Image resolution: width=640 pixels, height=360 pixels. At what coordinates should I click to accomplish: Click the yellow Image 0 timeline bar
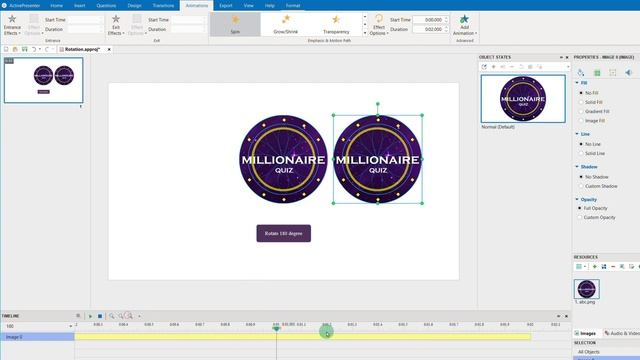point(302,337)
